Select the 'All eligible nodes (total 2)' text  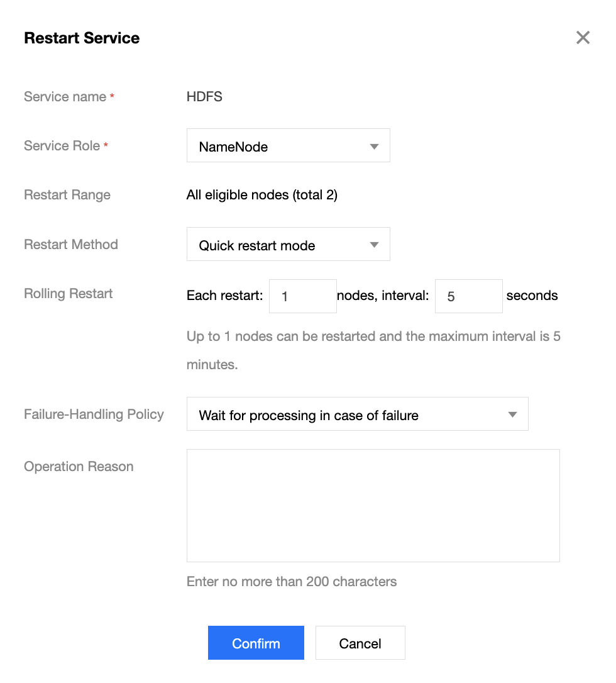coord(262,195)
